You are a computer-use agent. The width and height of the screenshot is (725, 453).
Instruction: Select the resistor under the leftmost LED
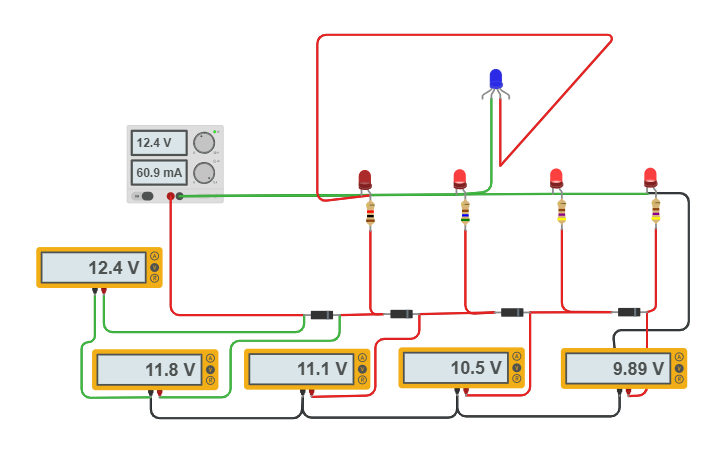click(x=370, y=213)
